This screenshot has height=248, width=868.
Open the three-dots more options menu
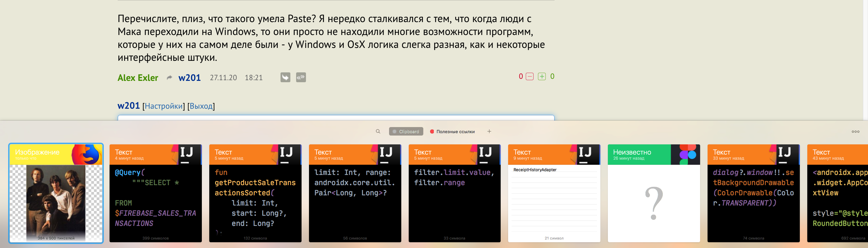click(x=855, y=131)
